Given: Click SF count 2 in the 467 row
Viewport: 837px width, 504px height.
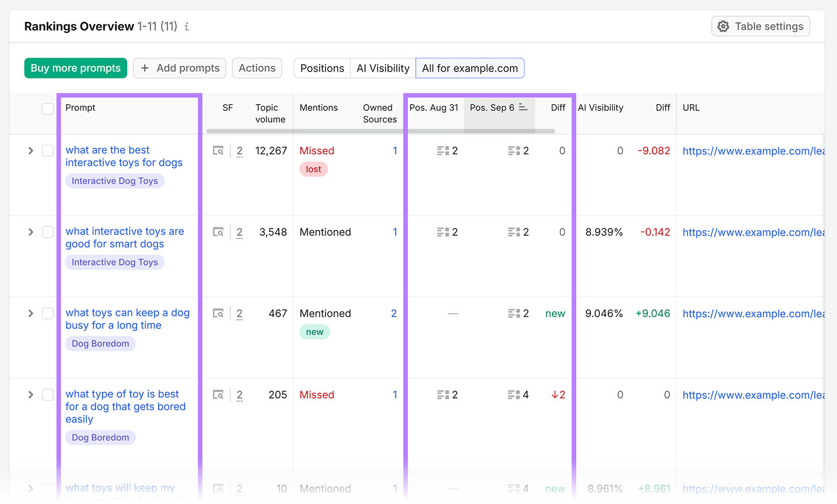Looking at the screenshot, I should pyautogui.click(x=240, y=314).
